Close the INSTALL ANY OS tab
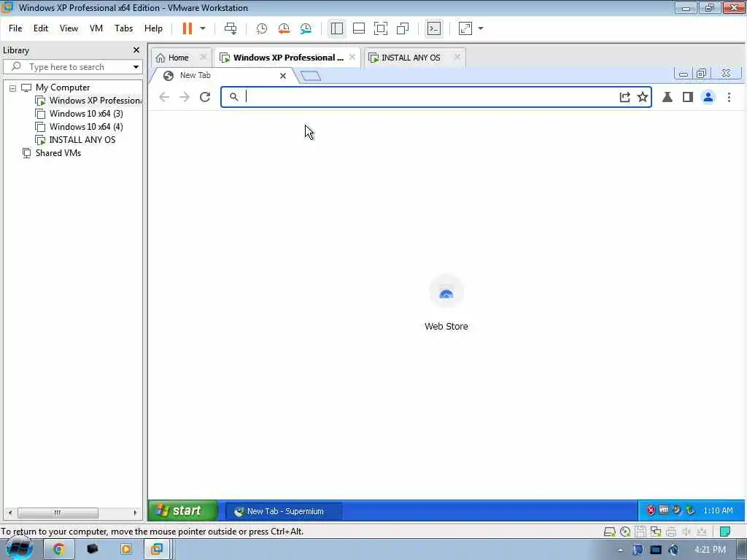Screen dimensions: 747x560 pos(457,57)
